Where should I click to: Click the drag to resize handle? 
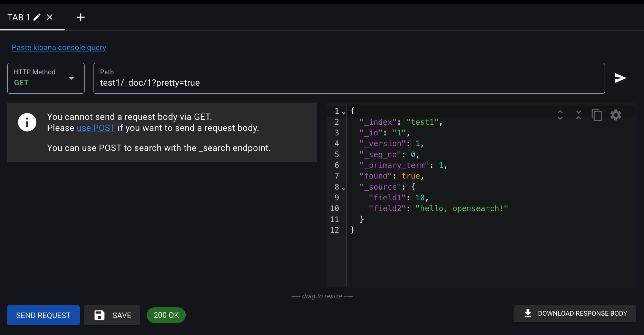(x=322, y=296)
